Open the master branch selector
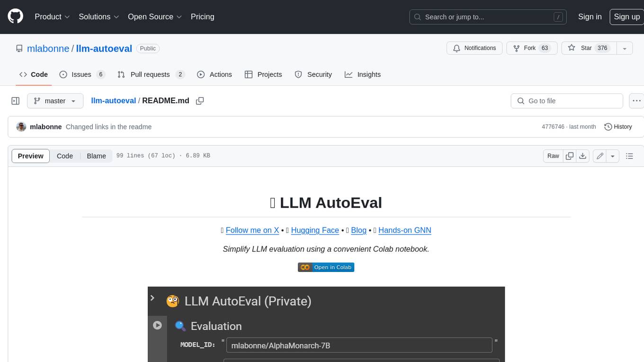Screen dimensions: 644x362 55,101
